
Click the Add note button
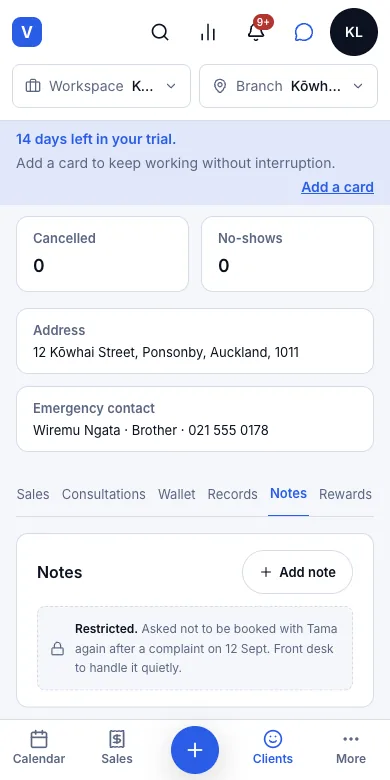point(297,572)
